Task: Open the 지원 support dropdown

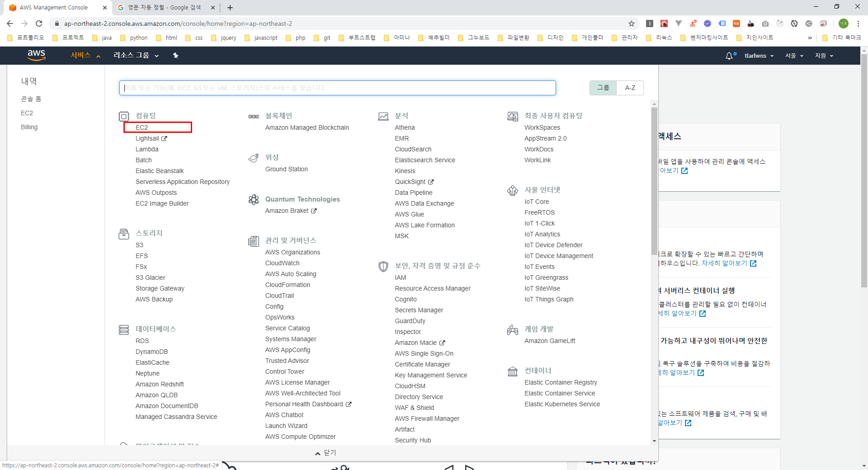Action: tap(824, 56)
